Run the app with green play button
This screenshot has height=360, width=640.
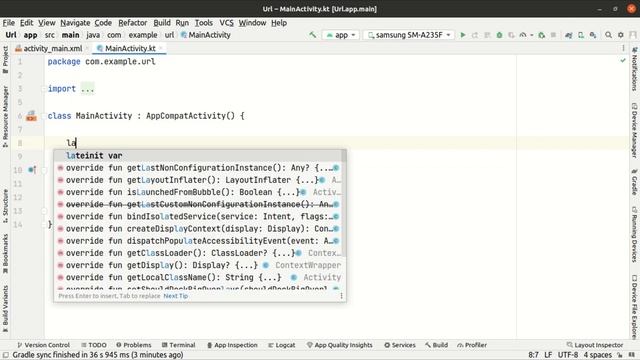[463, 35]
